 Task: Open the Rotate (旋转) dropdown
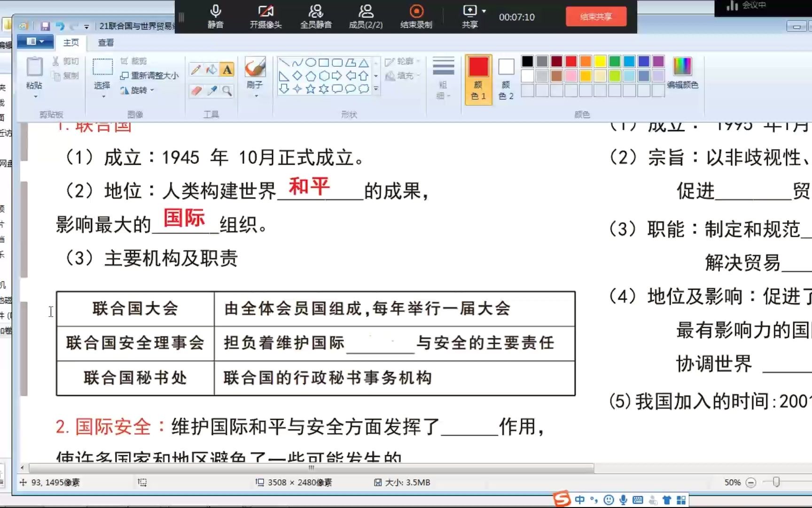pyautogui.click(x=137, y=90)
